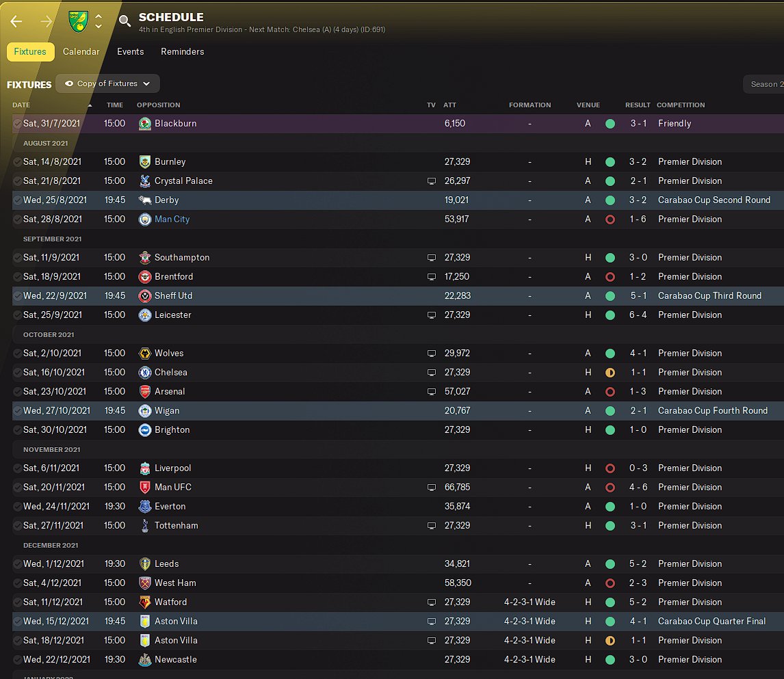The height and width of the screenshot is (679, 784).
Task: Toggle the tick on Southampton 11/9/2021 row
Action: 17,258
